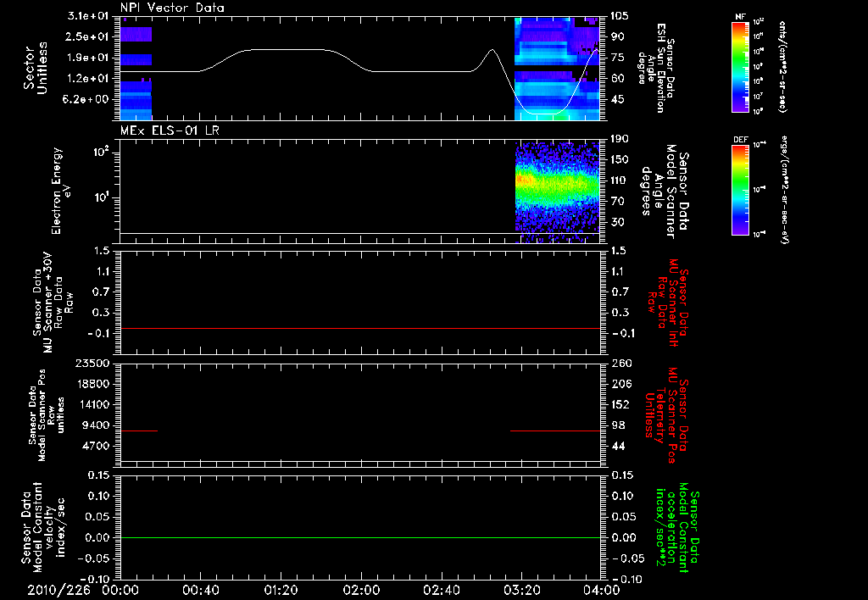
Task: Click the "105" elevation angle tick value
Action: tap(620, 16)
